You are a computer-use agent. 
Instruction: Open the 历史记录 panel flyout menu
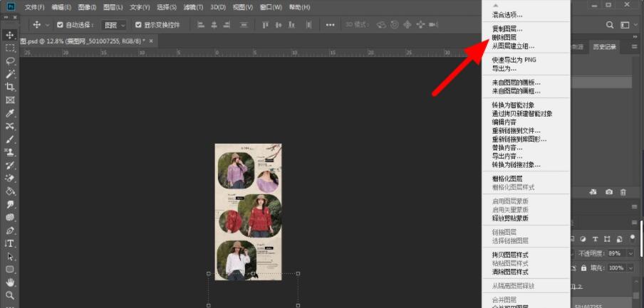(635, 47)
